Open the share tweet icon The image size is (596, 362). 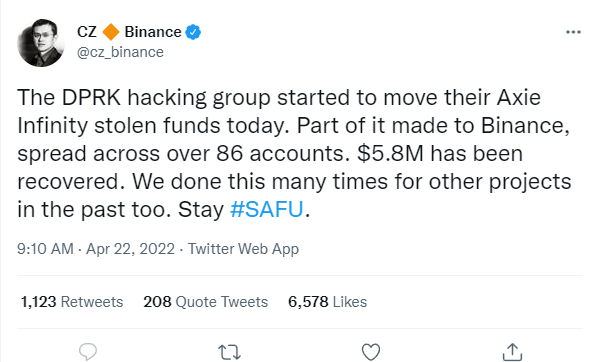pos(512,352)
